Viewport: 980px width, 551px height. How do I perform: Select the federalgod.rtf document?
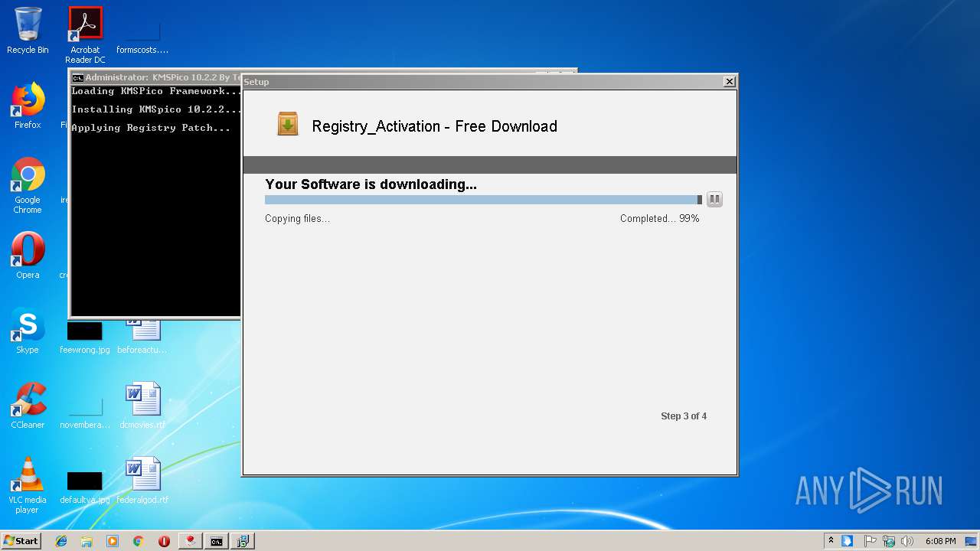(142, 481)
